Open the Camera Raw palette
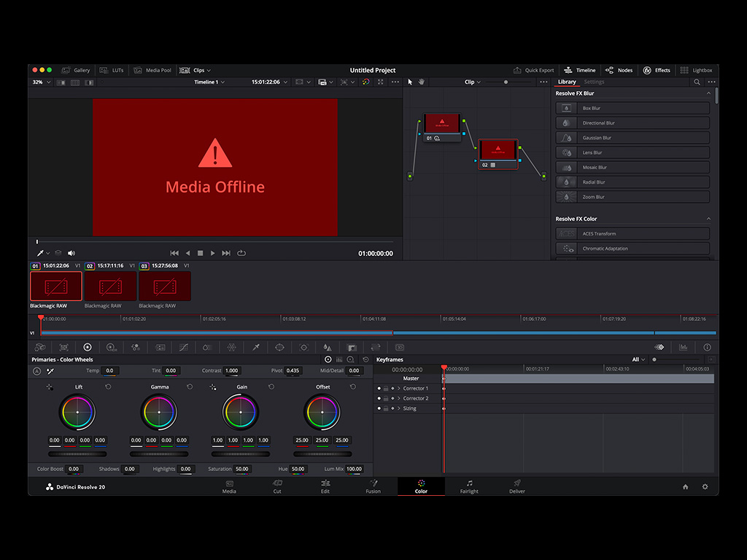Viewport: 747px width, 560px height. [x=40, y=347]
